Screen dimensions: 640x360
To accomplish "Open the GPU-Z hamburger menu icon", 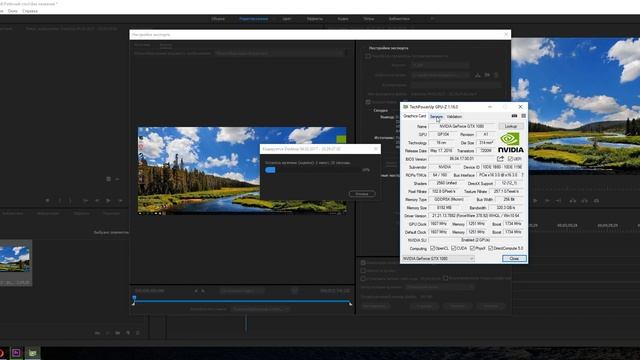I will [x=524, y=116].
